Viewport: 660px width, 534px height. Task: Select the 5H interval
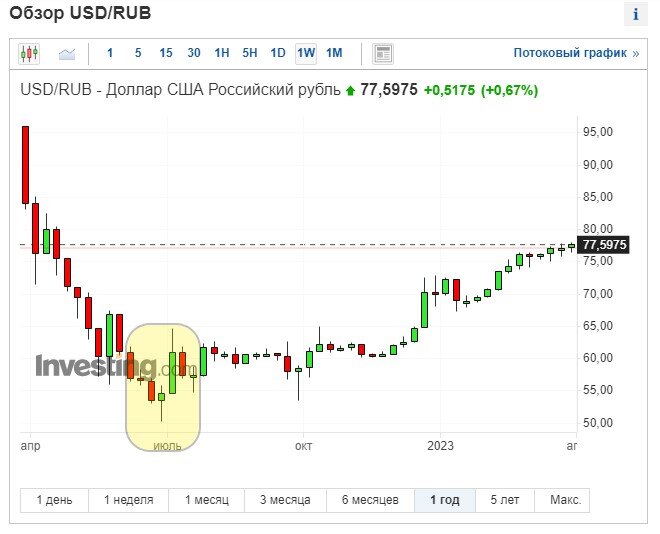pyautogui.click(x=250, y=53)
